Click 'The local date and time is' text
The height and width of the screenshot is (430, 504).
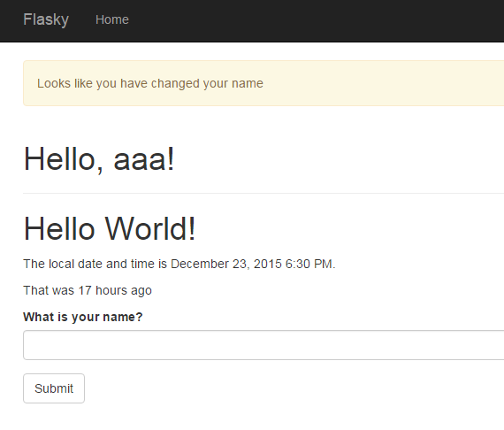(x=95, y=264)
